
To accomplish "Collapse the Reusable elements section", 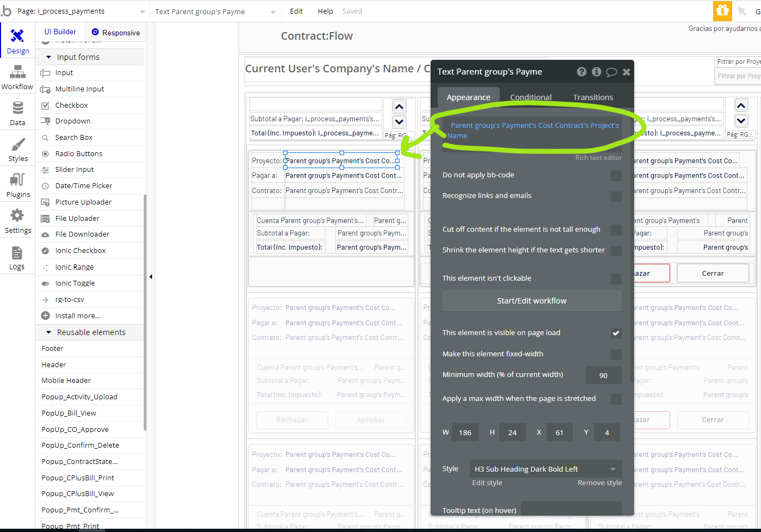I will click(90, 332).
